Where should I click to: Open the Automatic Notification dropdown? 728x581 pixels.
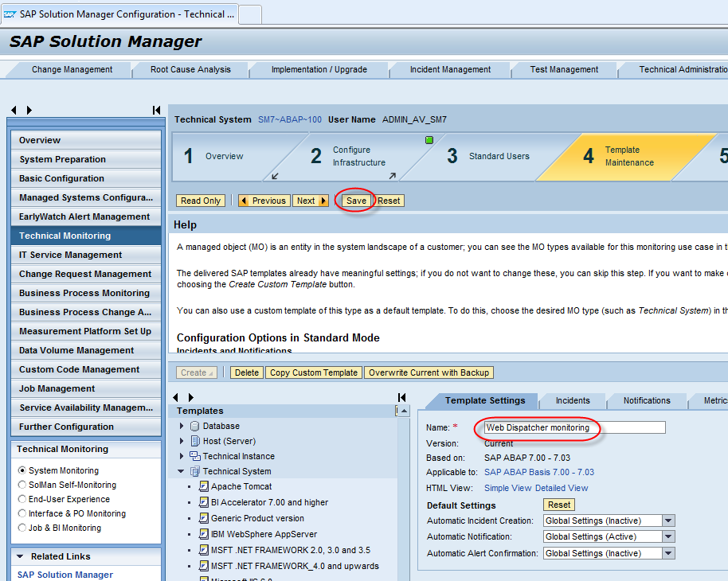coord(668,537)
